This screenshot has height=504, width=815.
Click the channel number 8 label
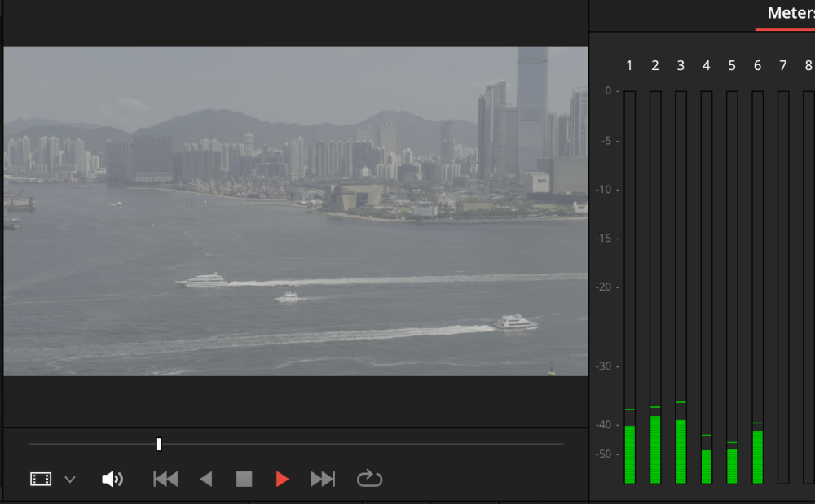(x=808, y=65)
